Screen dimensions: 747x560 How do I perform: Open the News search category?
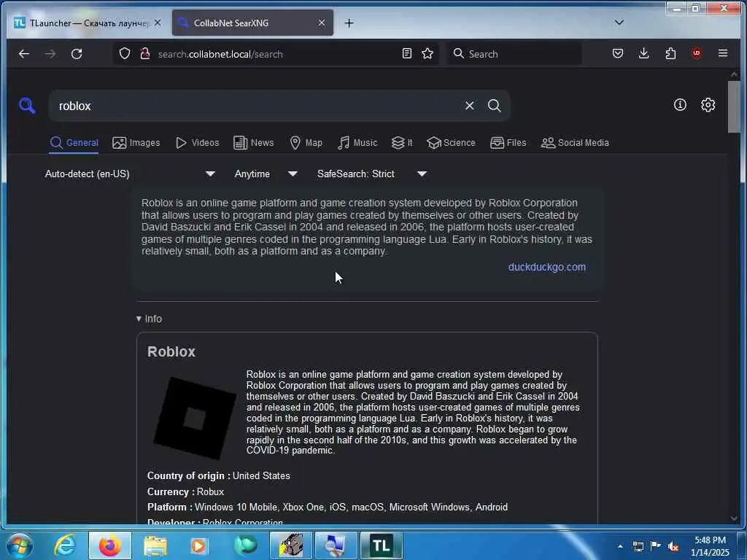tap(253, 143)
